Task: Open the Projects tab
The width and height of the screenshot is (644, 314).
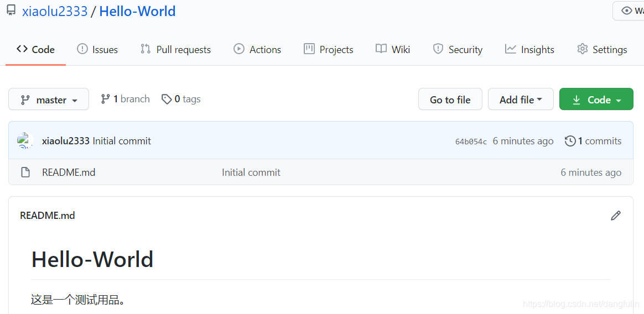Action: click(x=329, y=50)
